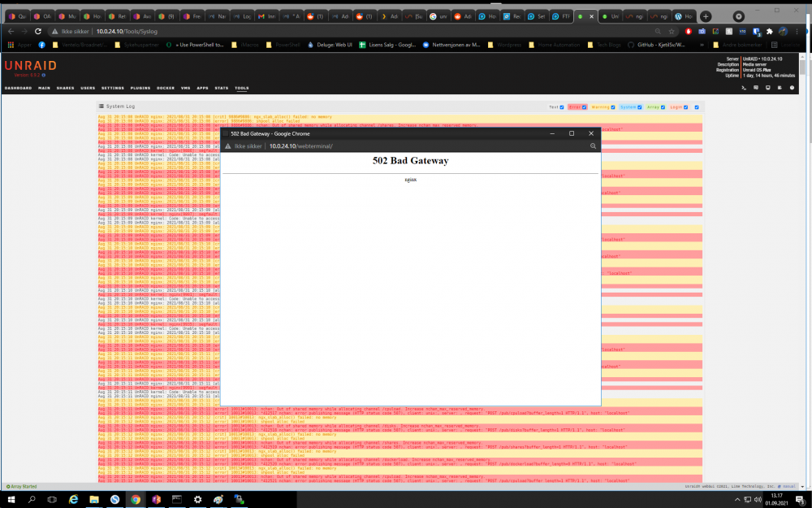Open Windows search from taskbar
812x508 pixels.
pos(32,500)
